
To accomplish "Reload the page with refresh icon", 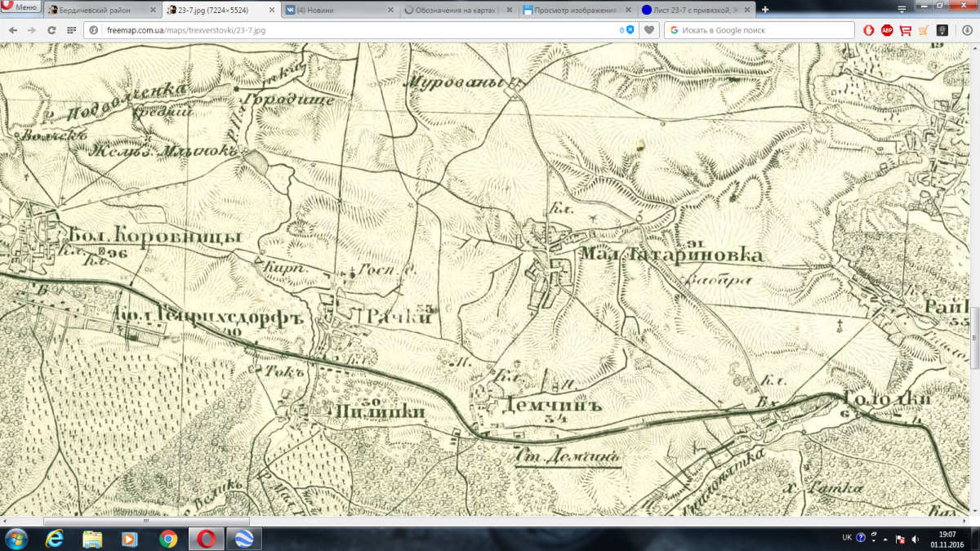I will [x=51, y=30].
